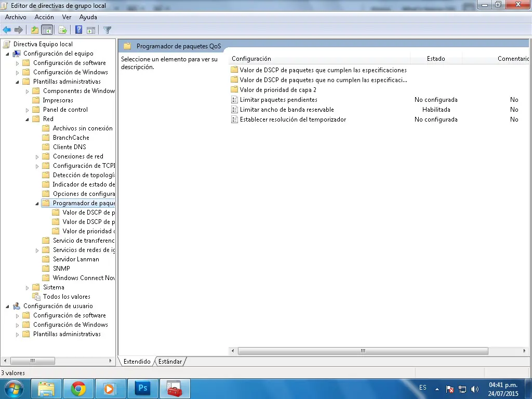
Task: Sort by the Configuración column header
Action: [320, 59]
